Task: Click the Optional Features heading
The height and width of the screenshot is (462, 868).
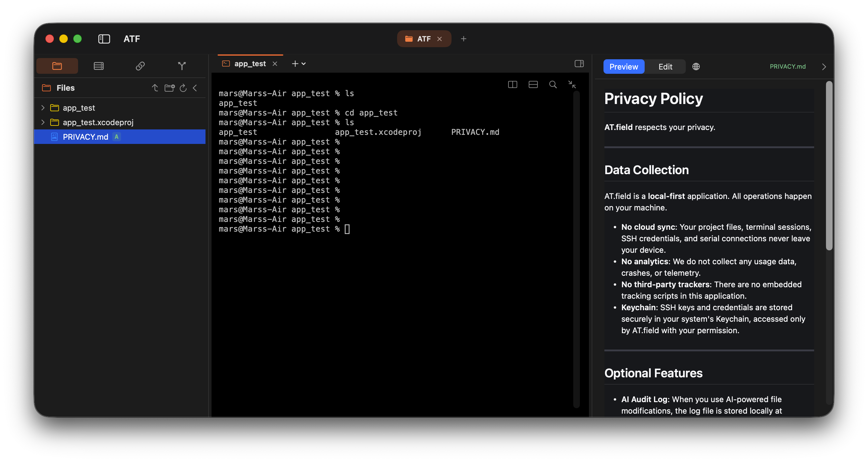Action: pos(653,373)
